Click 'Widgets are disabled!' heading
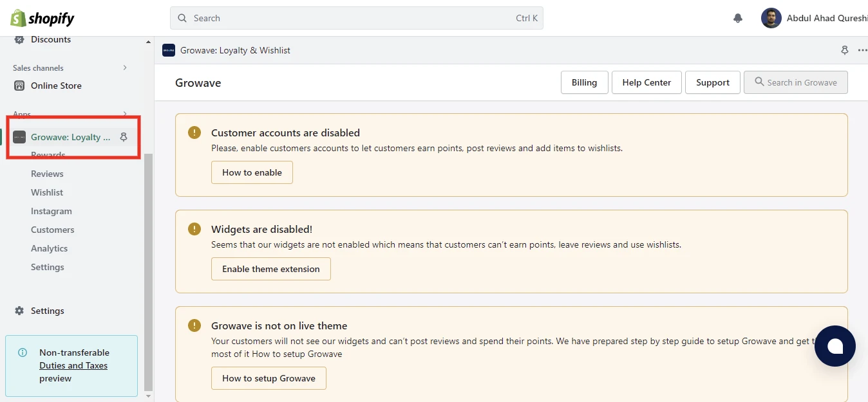868x402 pixels. click(x=261, y=229)
